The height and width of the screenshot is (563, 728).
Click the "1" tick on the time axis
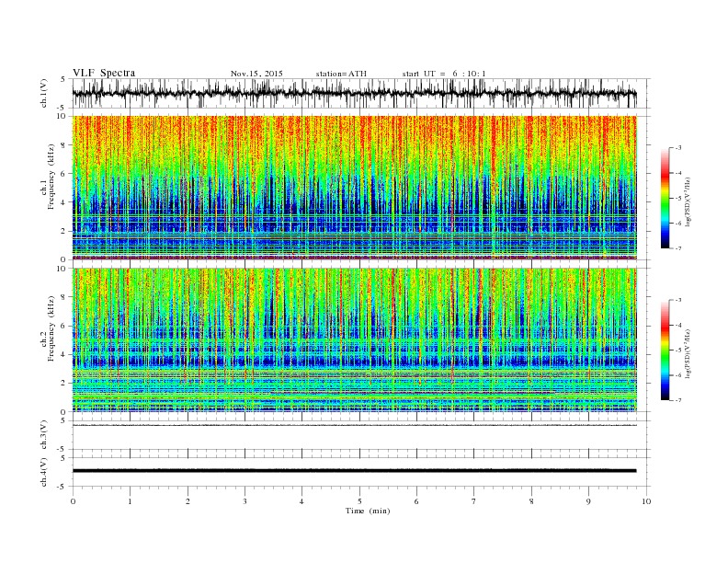131,501
